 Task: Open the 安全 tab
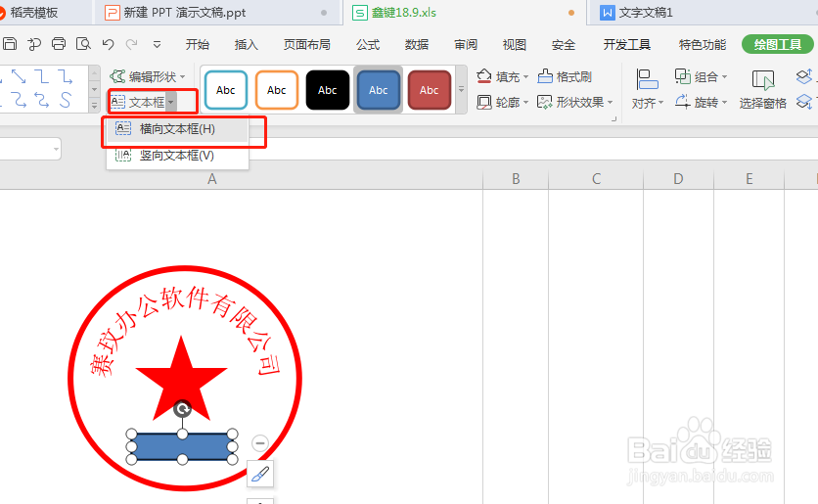(x=564, y=45)
